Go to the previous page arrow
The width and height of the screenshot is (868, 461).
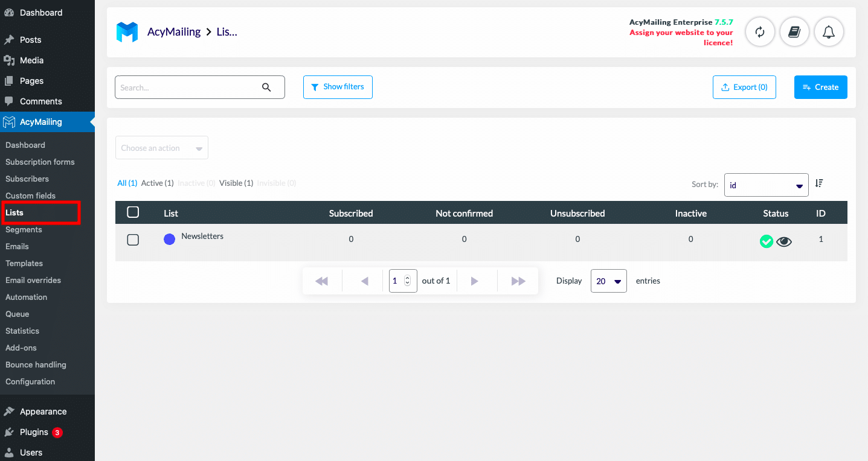[x=364, y=281]
